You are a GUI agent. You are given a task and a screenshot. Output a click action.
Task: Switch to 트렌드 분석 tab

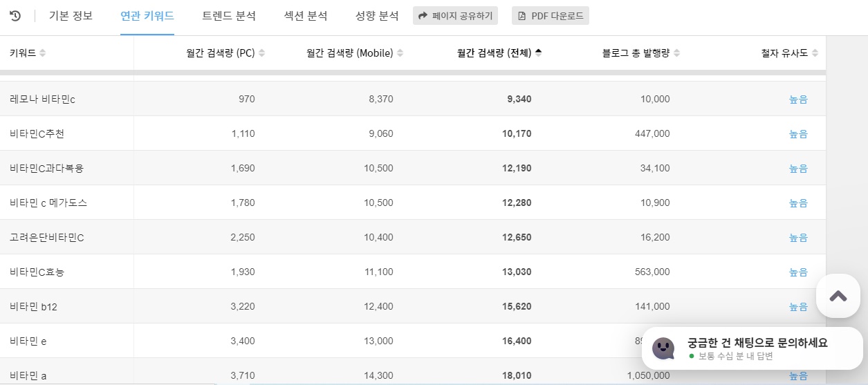229,16
